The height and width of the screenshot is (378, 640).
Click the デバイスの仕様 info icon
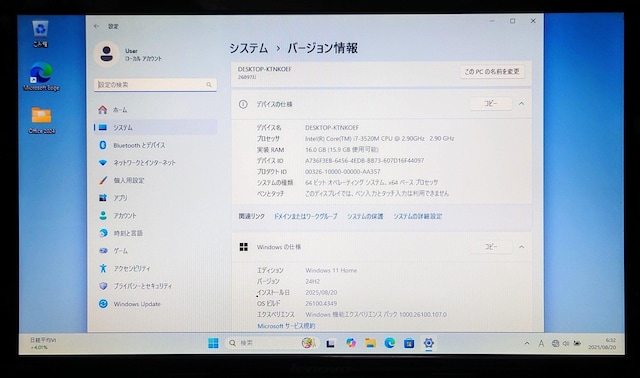tap(243, 104)
